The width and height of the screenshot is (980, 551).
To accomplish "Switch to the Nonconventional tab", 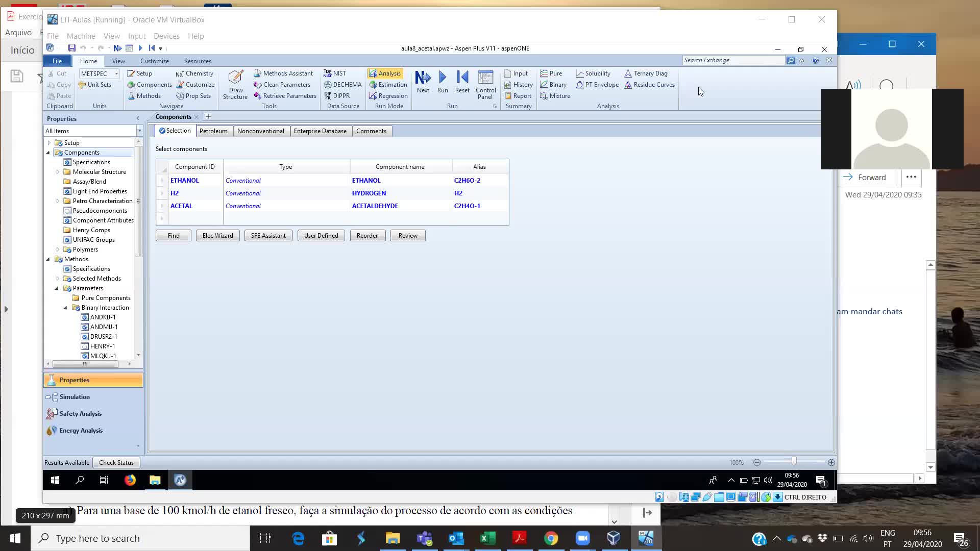I will click(261, 131).
